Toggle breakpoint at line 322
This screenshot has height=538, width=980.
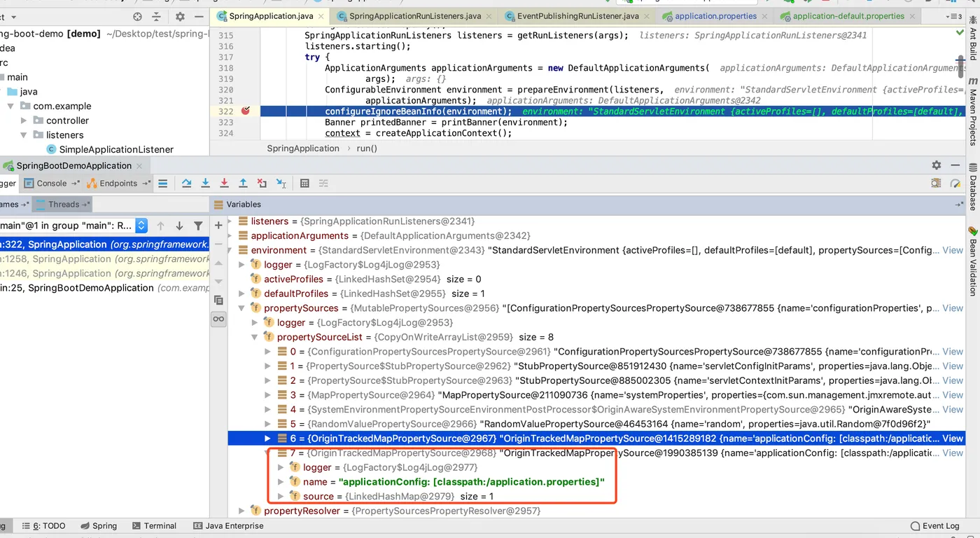246,111
